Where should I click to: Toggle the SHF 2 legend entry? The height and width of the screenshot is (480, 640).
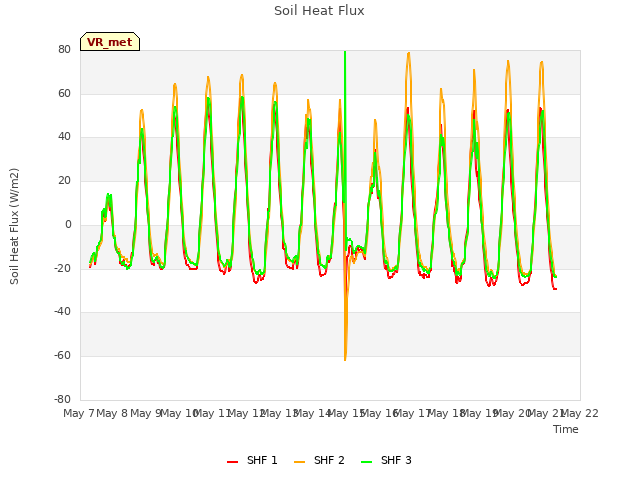[x=319, y=460]
